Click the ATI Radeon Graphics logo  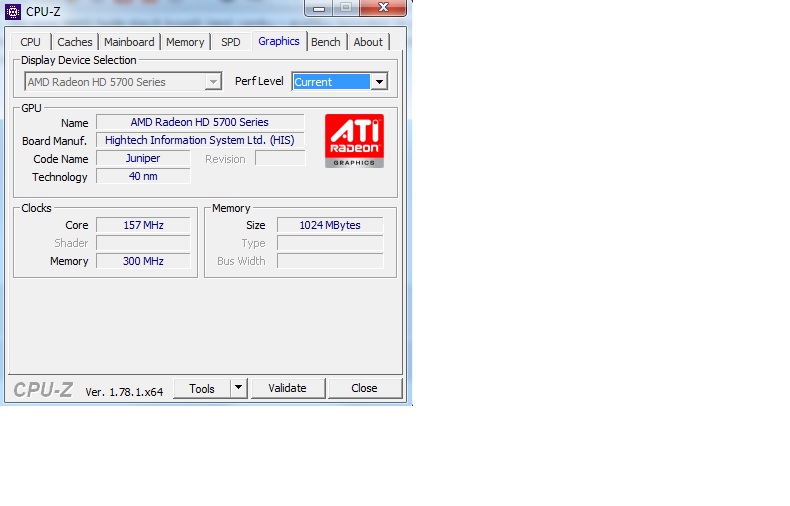[x=354, y=141]
